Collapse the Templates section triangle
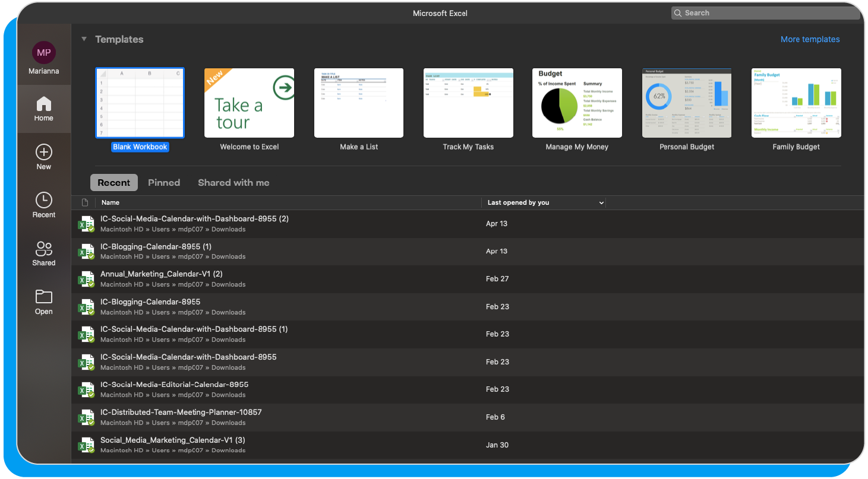 [x=84, y=39]
